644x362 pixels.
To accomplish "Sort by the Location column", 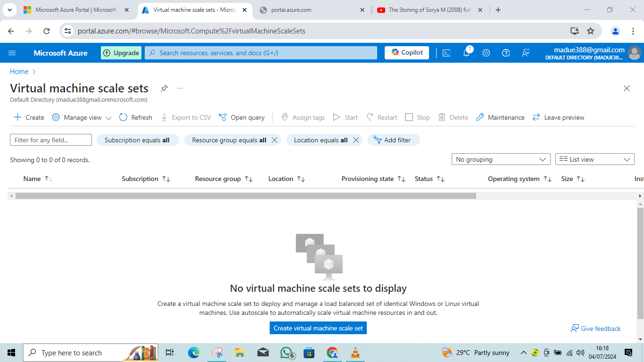I will 287,179.
